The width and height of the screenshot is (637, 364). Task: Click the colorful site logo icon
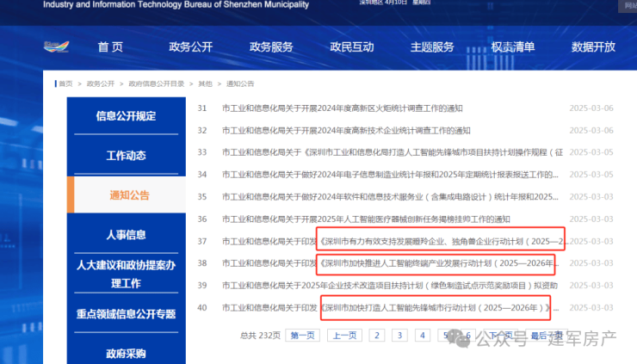[56, 46]
